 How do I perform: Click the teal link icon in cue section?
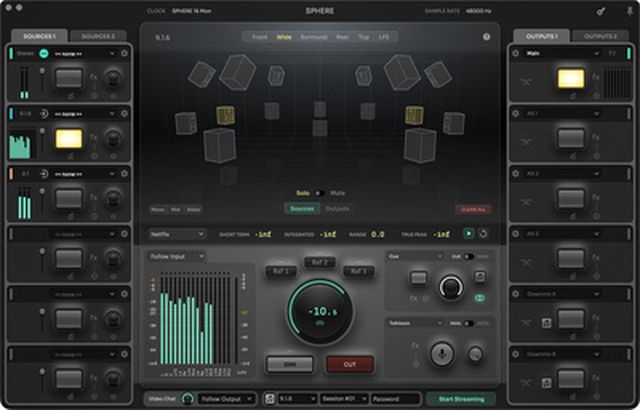point(480,298)
